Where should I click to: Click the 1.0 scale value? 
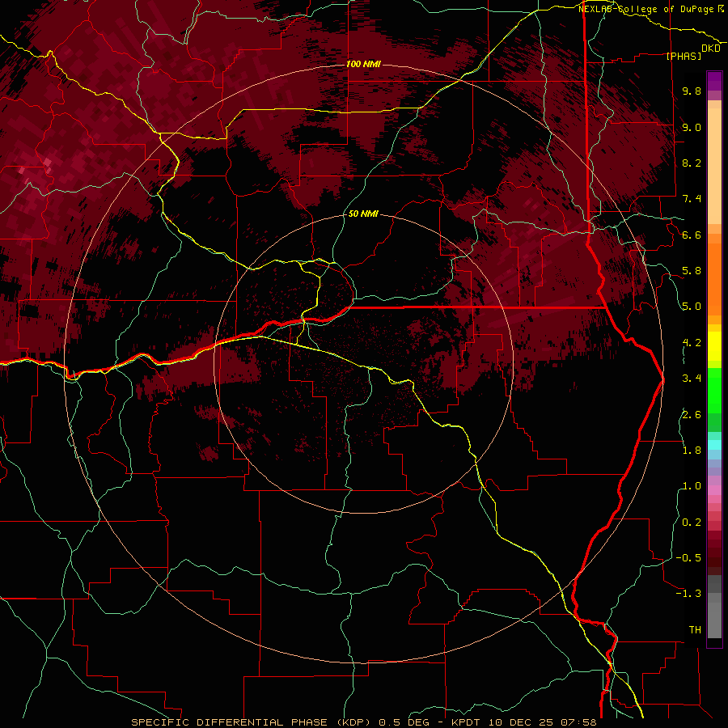(692, 486)
